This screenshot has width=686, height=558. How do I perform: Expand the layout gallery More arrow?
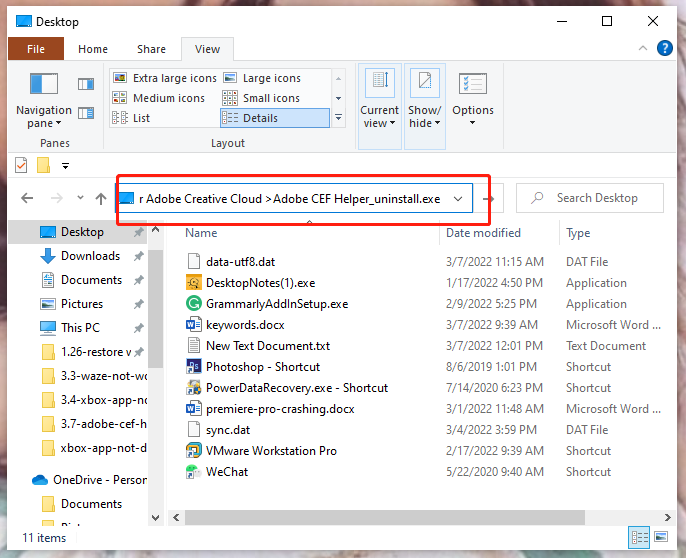pyautogui.click(x=338, y=118)
